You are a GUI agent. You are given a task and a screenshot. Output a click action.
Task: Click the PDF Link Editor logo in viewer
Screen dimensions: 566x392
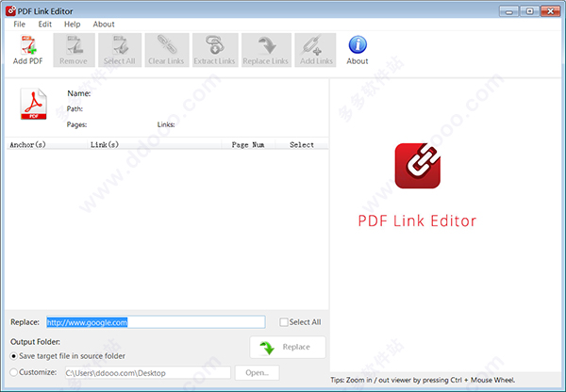pyautogui.click(x=418, y=166)
